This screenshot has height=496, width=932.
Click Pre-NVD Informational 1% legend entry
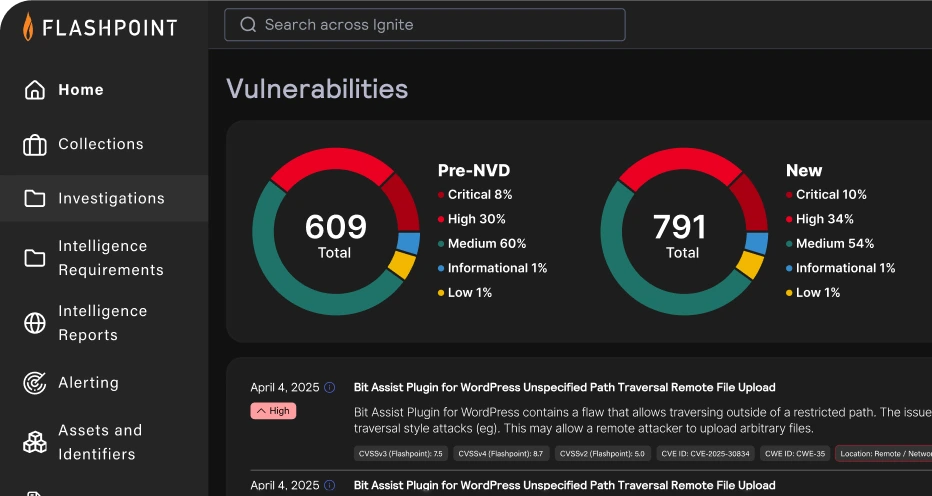click(492, 268)
